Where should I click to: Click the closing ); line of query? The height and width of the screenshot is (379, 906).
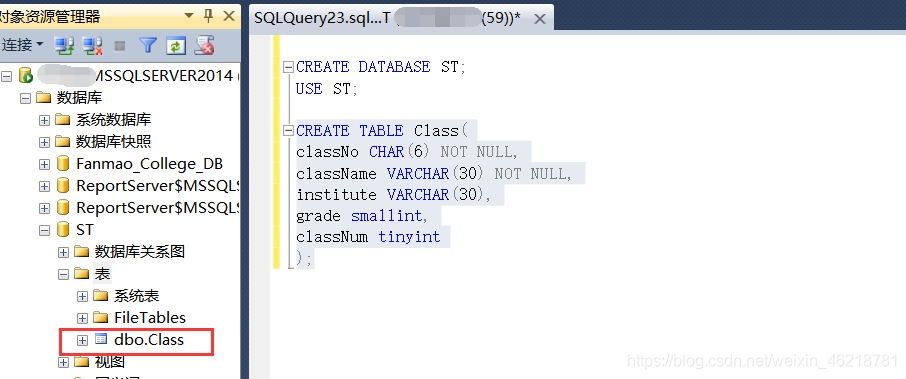[x=304, y=258]
